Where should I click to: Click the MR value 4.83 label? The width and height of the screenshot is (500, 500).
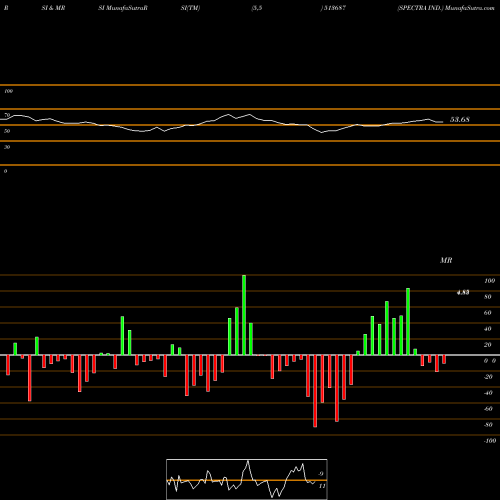(463, 292)
